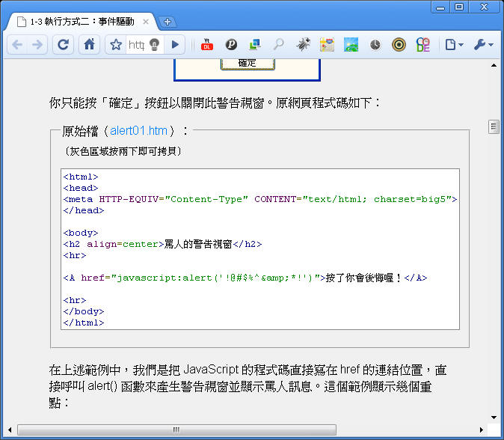Open the bug-shaped extension icon

[303, 45]
